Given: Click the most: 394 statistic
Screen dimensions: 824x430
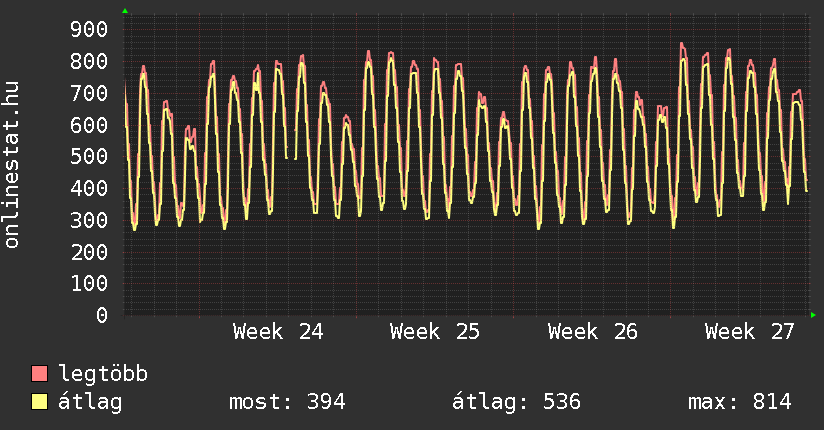Looking at the screenshot, I should pyautogui.click(x=287, y=402).
